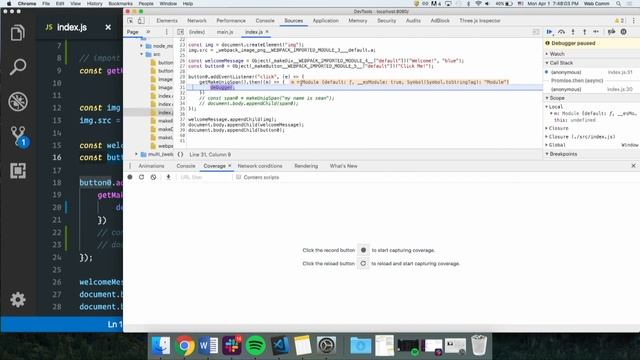Screen dimensions: 640x360
Task: Open VS Code Search magnifier icon
Action: coord(18,67)
